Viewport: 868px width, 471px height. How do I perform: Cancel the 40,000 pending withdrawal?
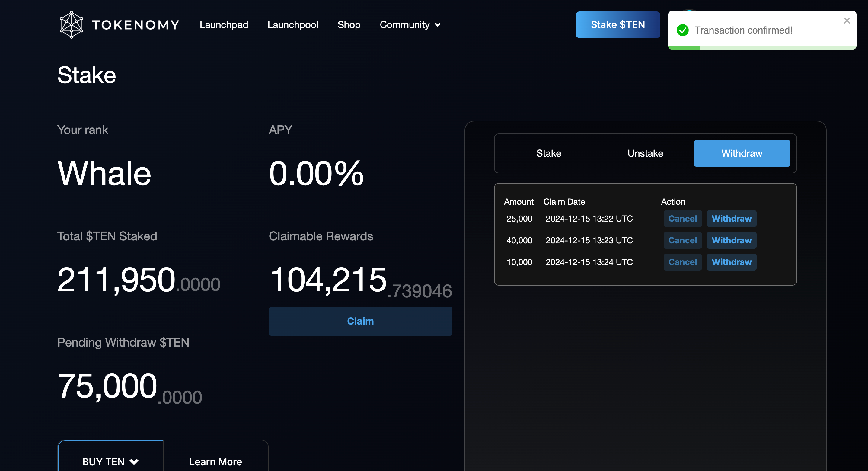click(682, 240)
